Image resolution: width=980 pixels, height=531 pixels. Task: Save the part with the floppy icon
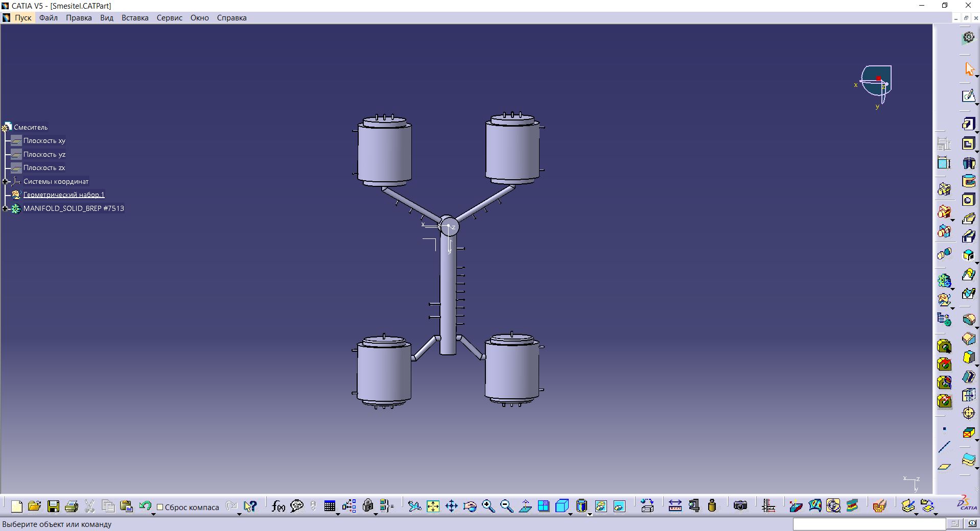(x=53, y=506)
